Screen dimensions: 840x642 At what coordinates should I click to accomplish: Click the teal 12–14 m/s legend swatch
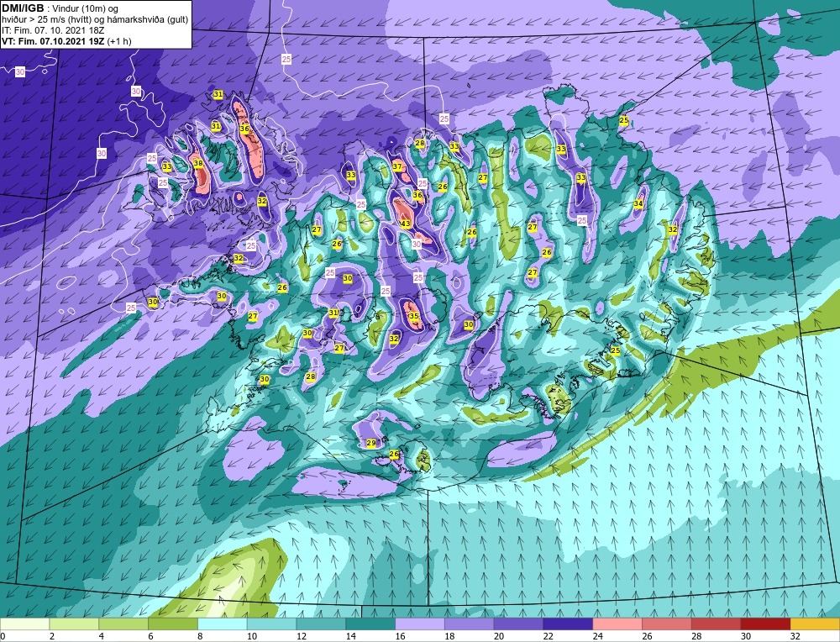tap(321, 624)
